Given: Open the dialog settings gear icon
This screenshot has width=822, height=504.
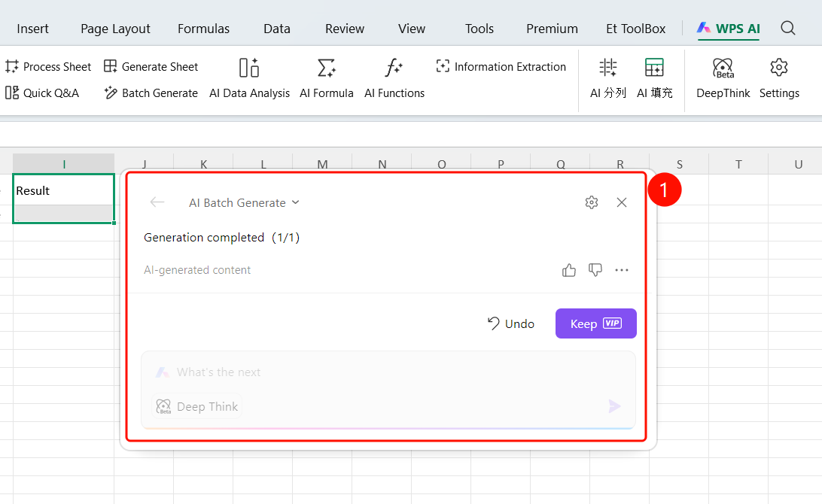Looking at the screenshot, I should tap(592, 202).
